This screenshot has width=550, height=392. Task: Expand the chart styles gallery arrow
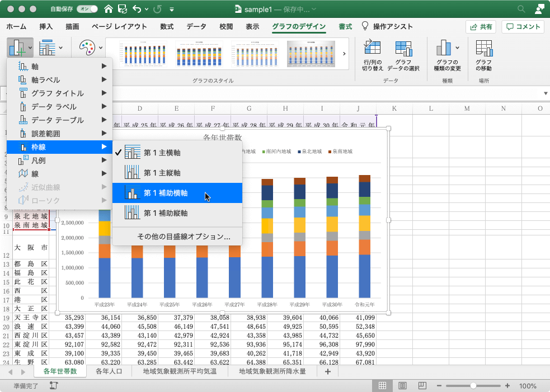pyautogui.click(x=344, y=54)
